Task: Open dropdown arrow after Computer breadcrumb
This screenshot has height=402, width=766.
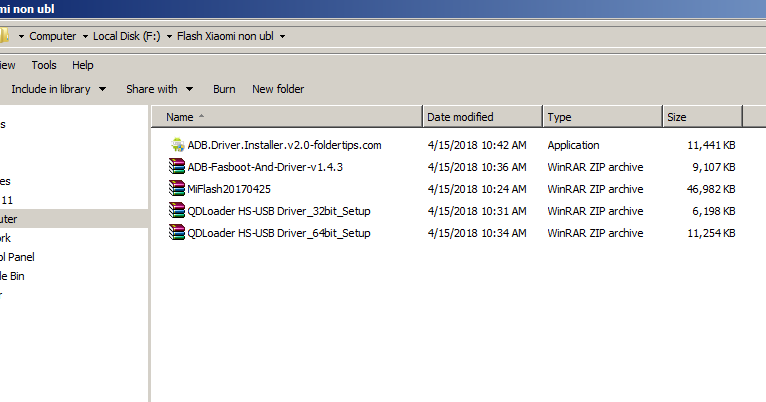Action: (x=85, y=37)
